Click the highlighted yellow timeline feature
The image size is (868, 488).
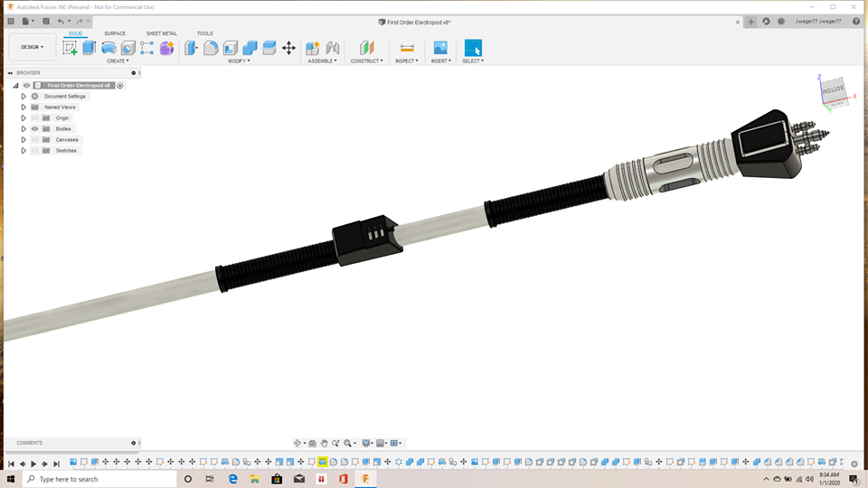(x=323, y=462)
